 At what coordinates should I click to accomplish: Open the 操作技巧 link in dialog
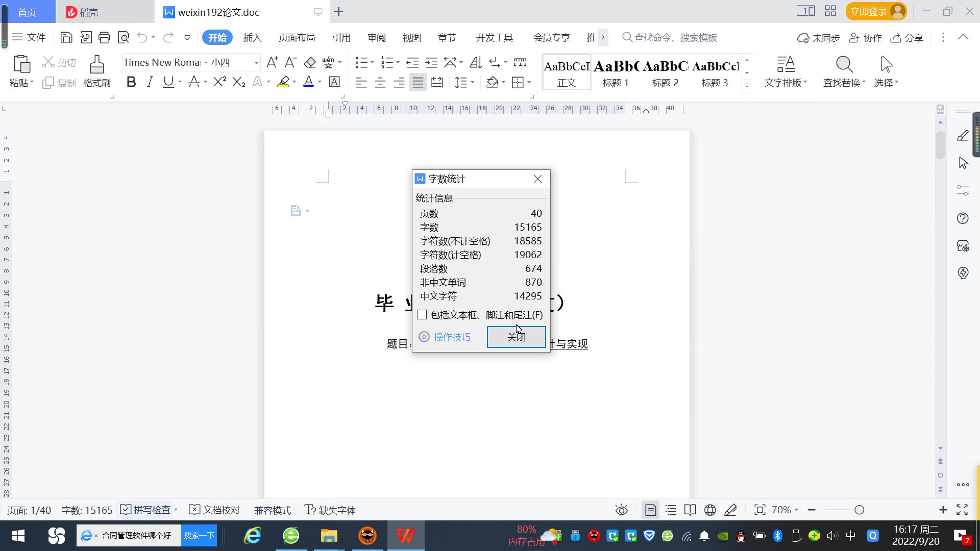point(451,337)
